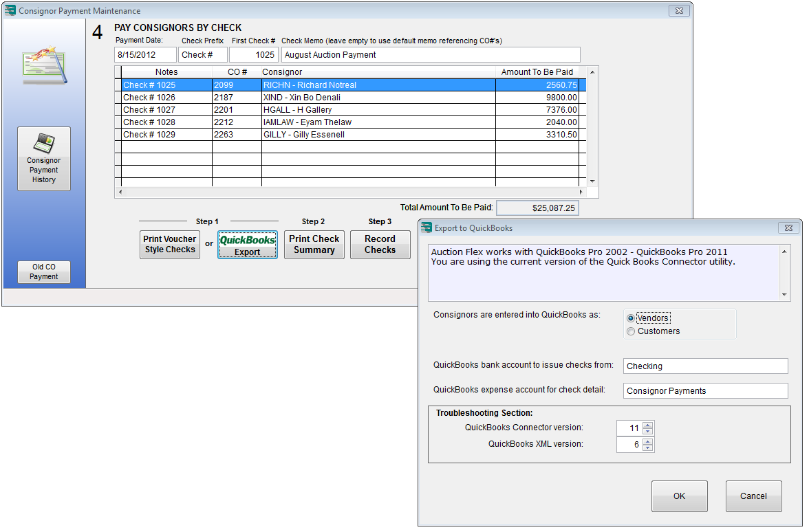Cancel the QuickBooks export dialog
This screenshot has width=809, height=532.
753,496
